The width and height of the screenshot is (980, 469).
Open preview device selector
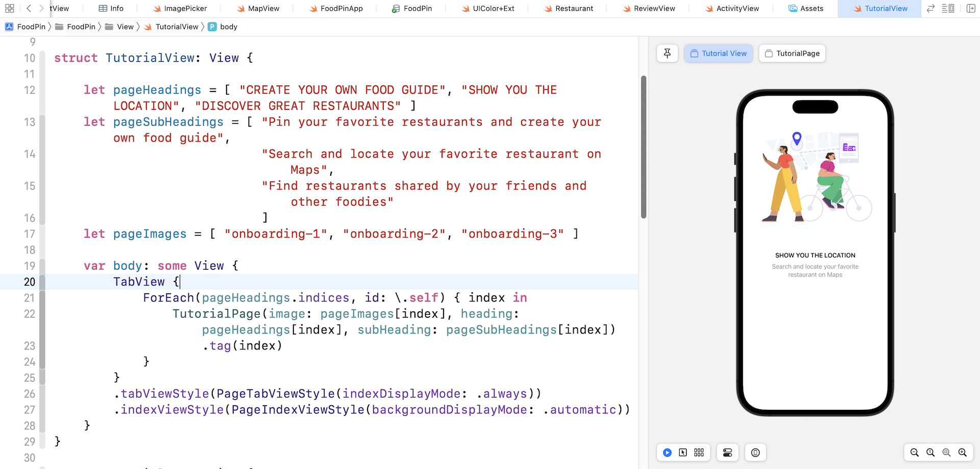755,453
